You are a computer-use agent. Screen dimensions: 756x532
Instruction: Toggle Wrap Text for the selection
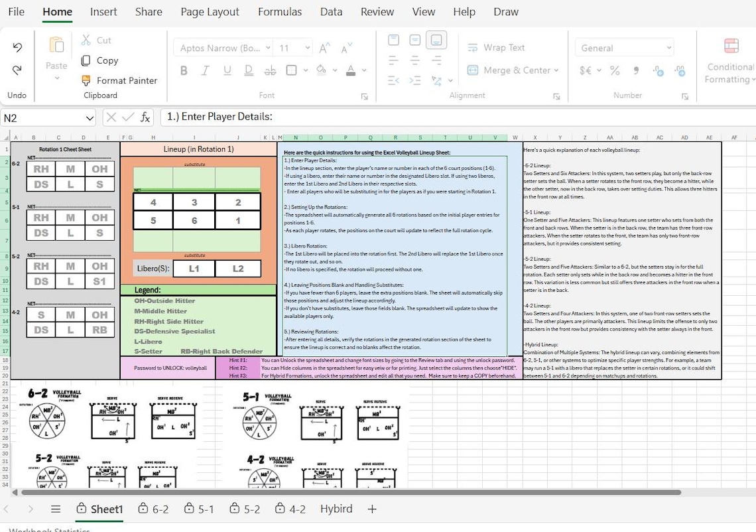497,47
